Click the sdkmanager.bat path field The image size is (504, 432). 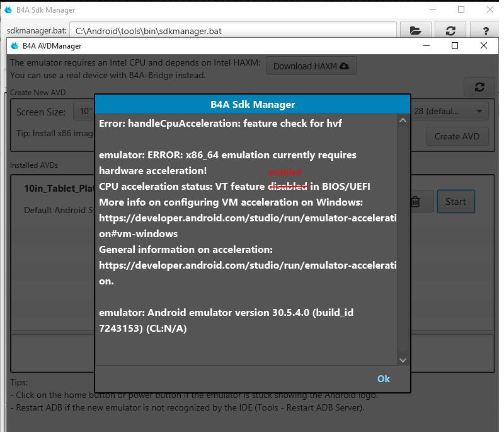[233, 31]
